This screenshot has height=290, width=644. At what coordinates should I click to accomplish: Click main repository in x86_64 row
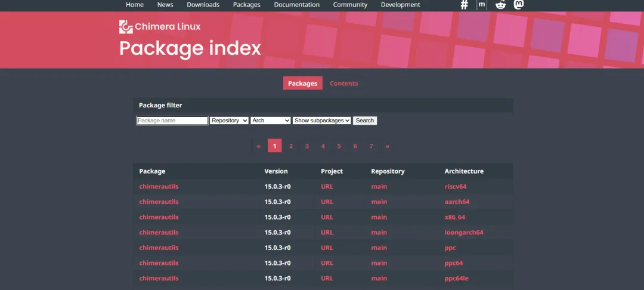coord(379,217)
